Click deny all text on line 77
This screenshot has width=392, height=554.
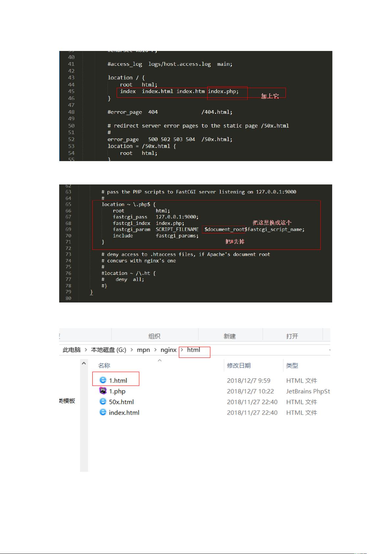point(130,279)
